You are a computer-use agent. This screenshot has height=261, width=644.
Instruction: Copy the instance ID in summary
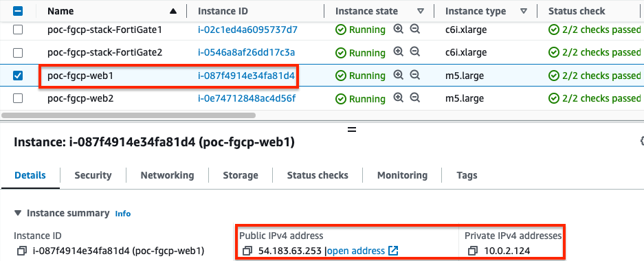pos(21,250)
